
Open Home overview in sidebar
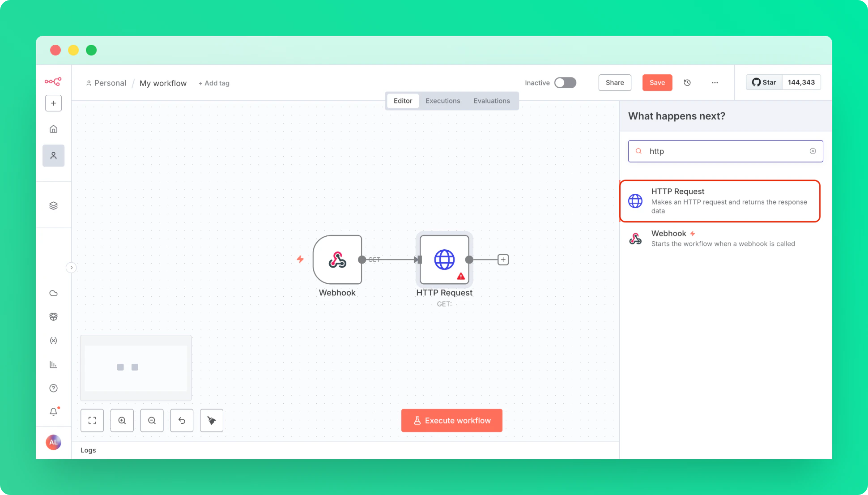point(53,129)
